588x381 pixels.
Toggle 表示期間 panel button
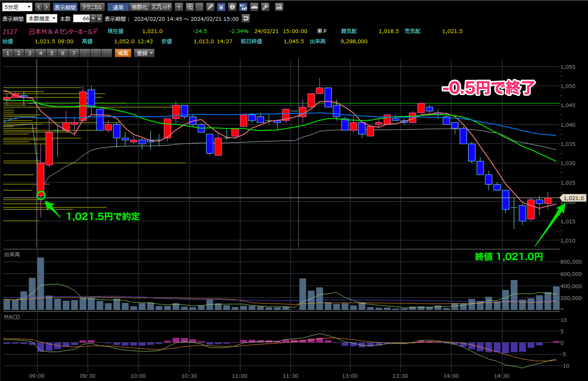point(65,7)
